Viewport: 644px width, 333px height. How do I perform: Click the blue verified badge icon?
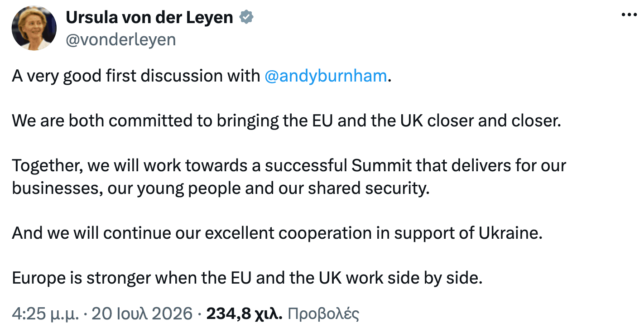coord(246,18)
